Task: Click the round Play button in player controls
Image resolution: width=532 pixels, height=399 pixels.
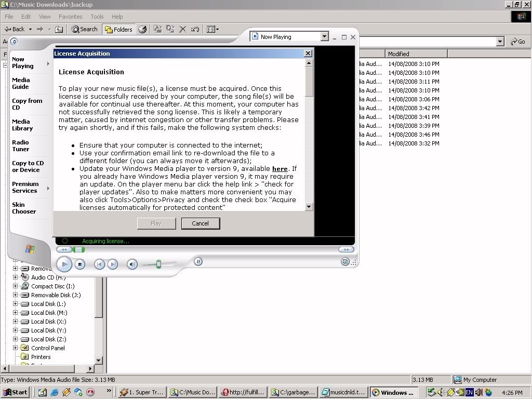Action: click(x=64, y=264)
